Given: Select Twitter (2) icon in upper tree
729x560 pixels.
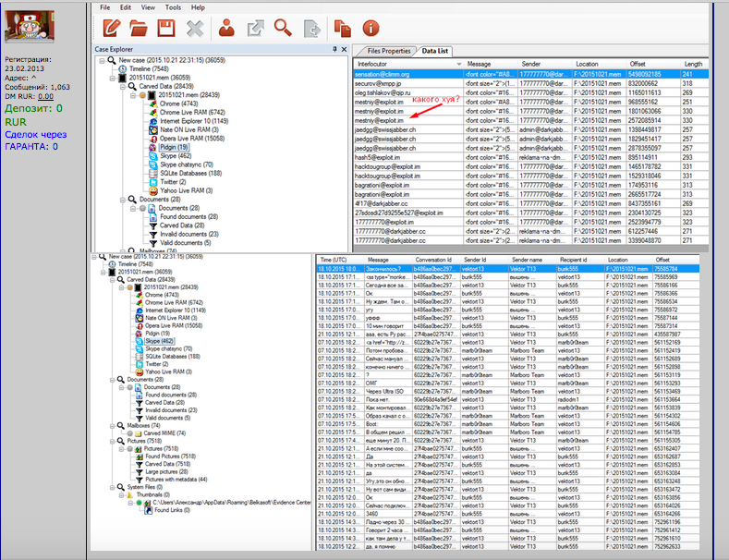Looking at the screenshot, I should [x=153, y=182].
